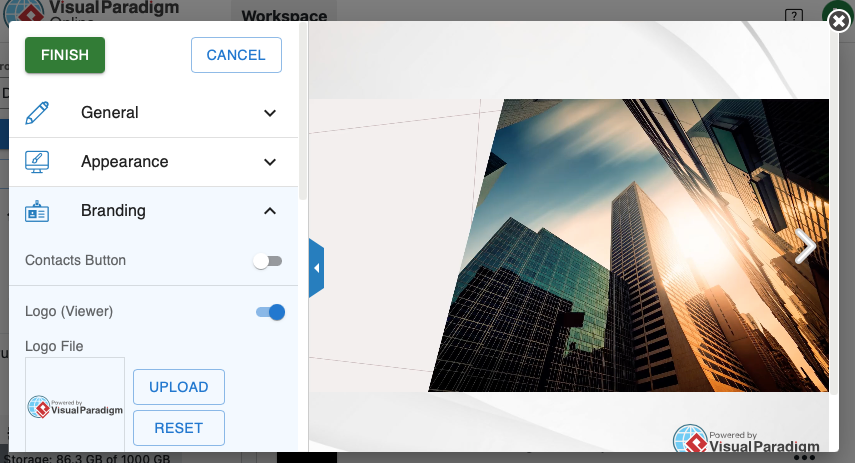Expand the Appearance section chevron
The height and width of the screenshot is (463, 855).
pos(270,162)
